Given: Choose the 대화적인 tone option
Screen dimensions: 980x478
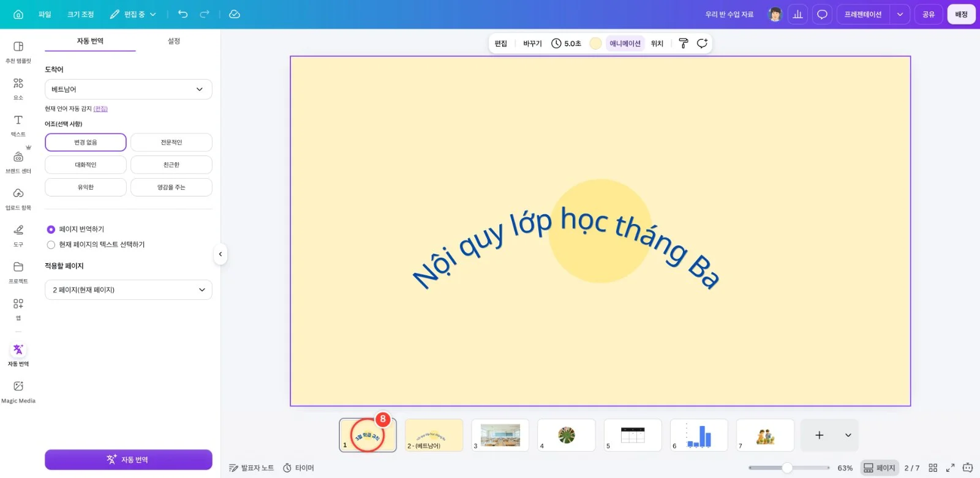Looking at the screenshot, I should (x=86, y=165).
